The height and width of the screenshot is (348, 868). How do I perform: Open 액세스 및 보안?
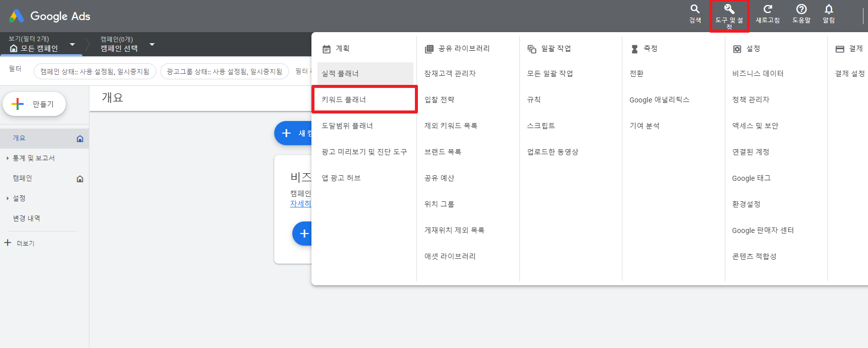755,126
